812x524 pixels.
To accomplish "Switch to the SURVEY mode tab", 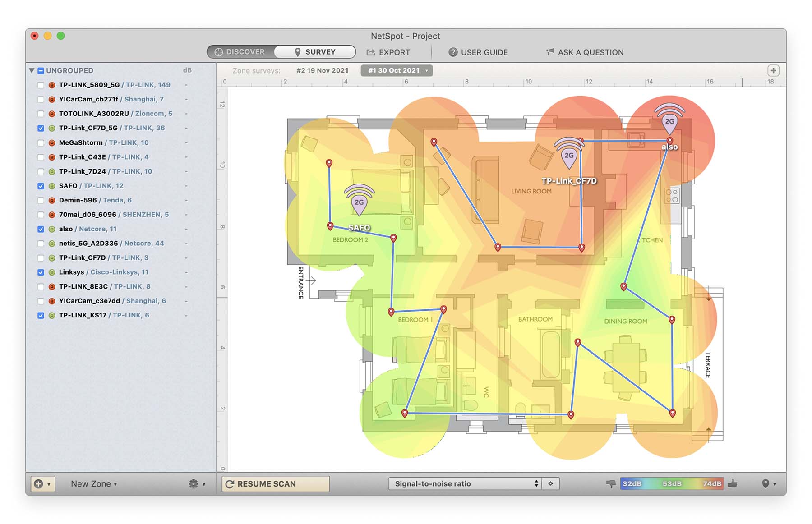I will point(315,52).
